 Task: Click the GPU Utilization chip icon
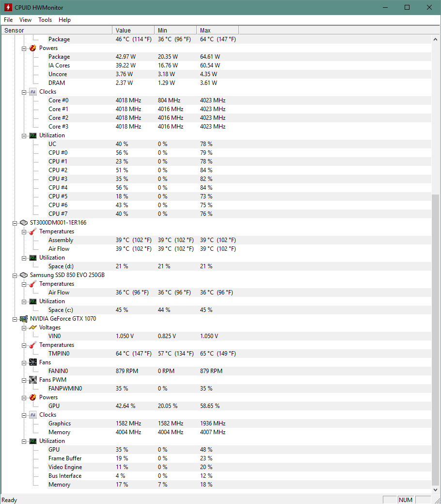point(33,441)
